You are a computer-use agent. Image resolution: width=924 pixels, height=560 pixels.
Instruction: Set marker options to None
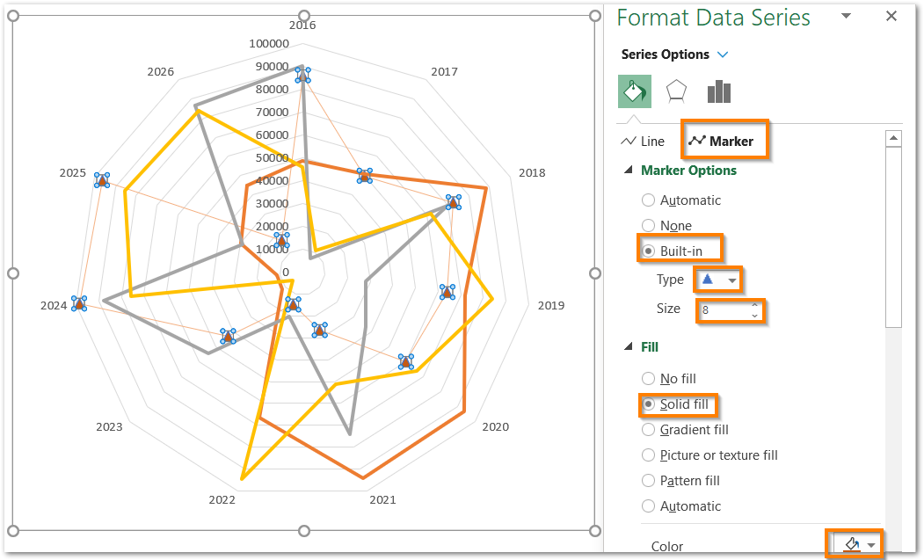pos(648,225)
